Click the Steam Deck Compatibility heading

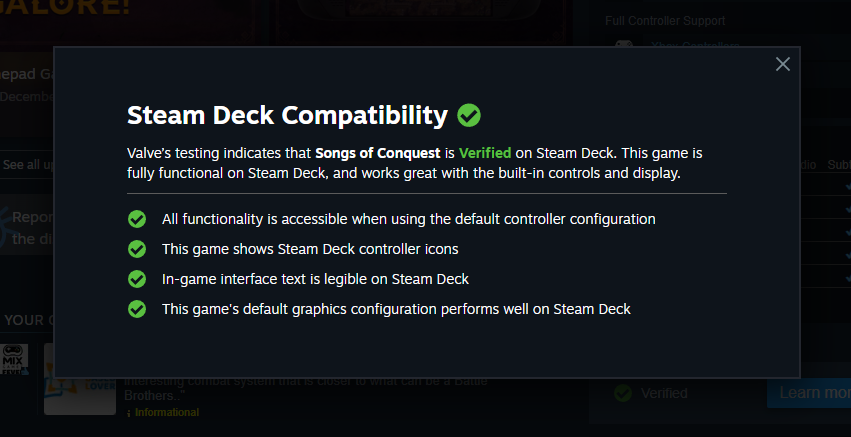(287, 115)
